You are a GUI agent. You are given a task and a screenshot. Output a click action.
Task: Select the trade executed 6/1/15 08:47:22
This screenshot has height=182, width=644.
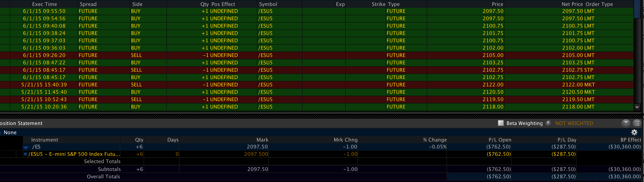317,63
